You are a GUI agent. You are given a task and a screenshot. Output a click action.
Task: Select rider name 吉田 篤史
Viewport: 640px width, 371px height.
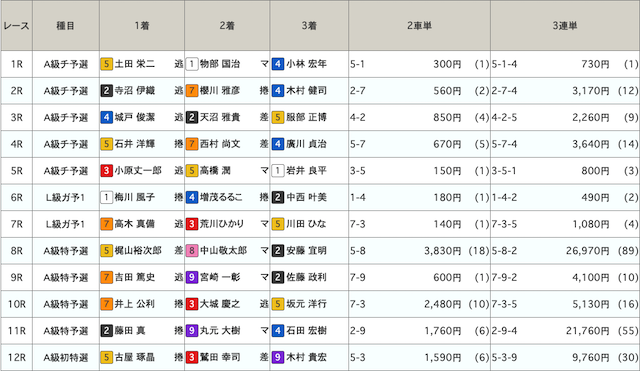135,278
